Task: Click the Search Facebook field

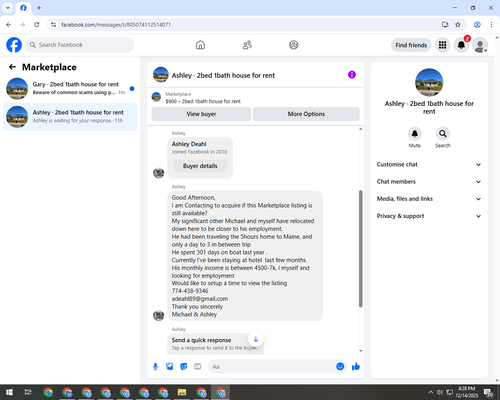Action: pos(80,45)
